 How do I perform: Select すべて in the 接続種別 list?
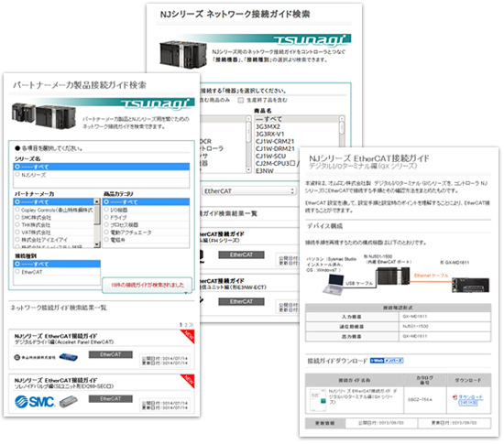57,264
